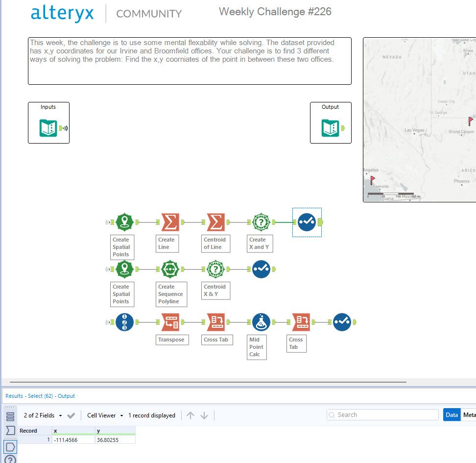Go to next record with down arrow
Image resolution: width=476 pixels, height=463 pixels.
point(204,415)
